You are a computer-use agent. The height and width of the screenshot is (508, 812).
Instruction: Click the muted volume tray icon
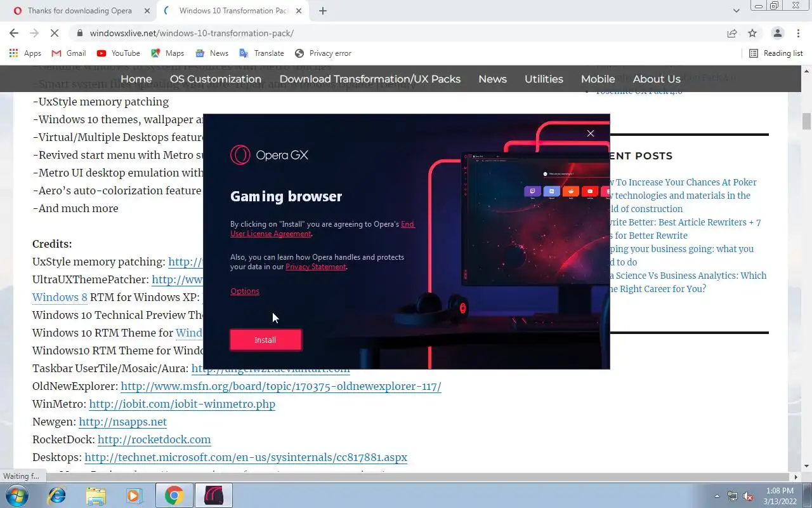(x=748, y=496)
